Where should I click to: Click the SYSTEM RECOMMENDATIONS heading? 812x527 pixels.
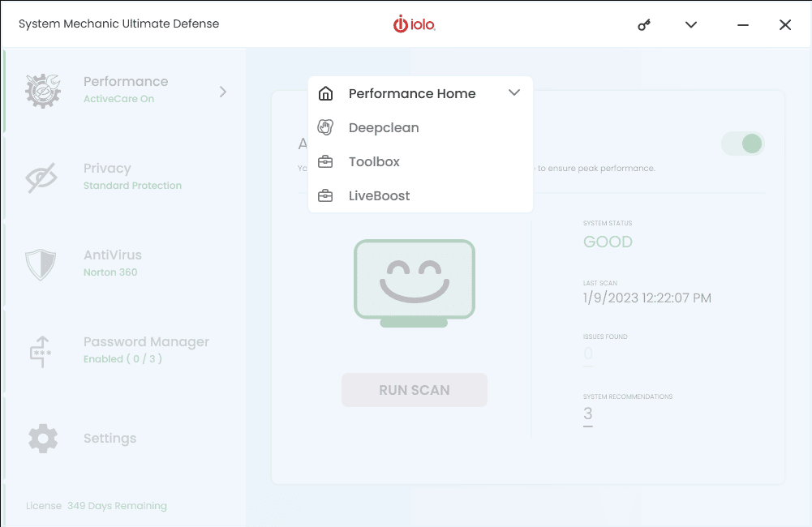pyautogui.click(x=628, y=396)
